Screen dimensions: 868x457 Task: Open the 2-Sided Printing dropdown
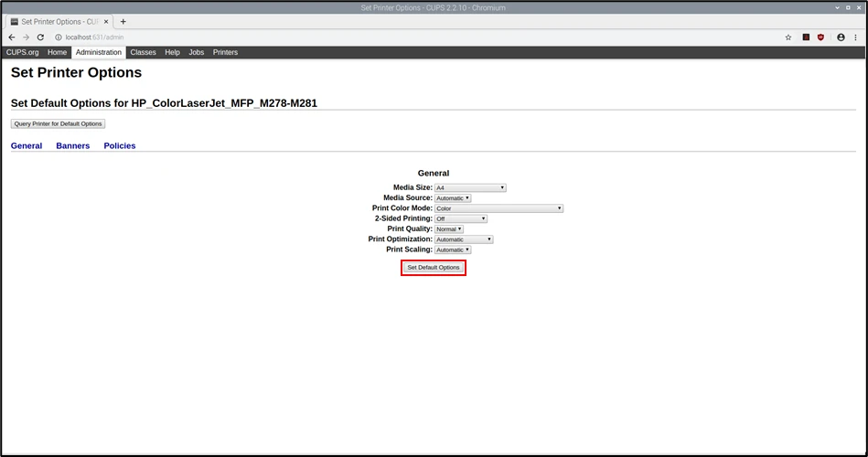461,218
